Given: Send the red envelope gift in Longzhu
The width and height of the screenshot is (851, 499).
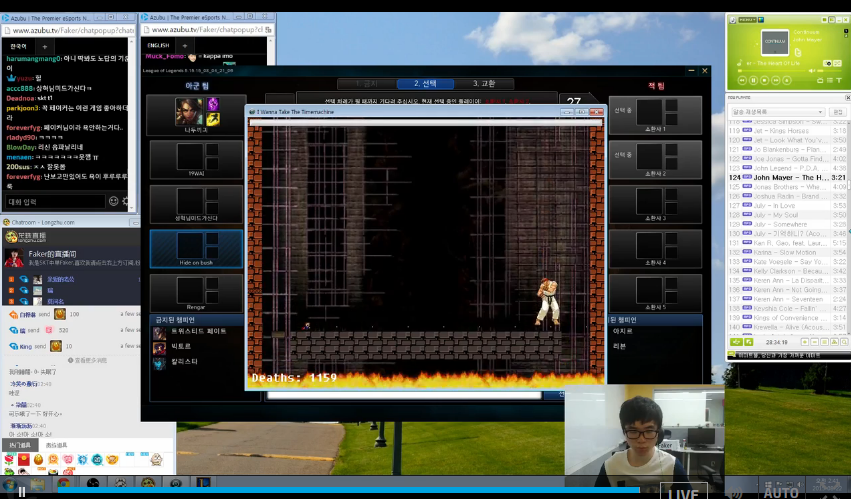Looking at the screenshot, I should click(24, 459).
